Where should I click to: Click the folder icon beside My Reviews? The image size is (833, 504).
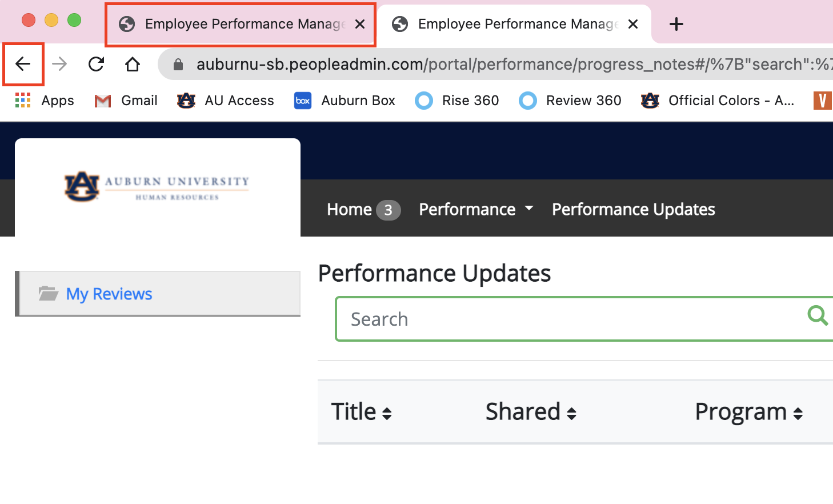(x=49, y=293)
